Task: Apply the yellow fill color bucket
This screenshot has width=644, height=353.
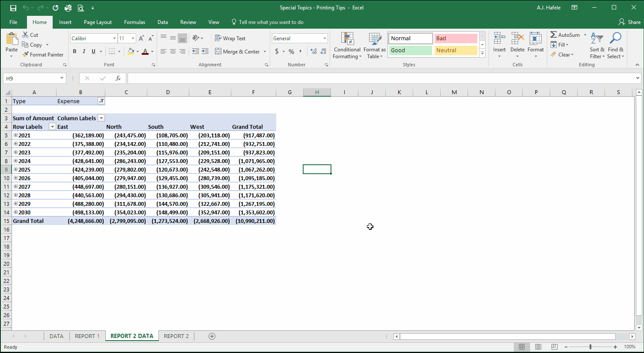Action: [x=131, y=51]
